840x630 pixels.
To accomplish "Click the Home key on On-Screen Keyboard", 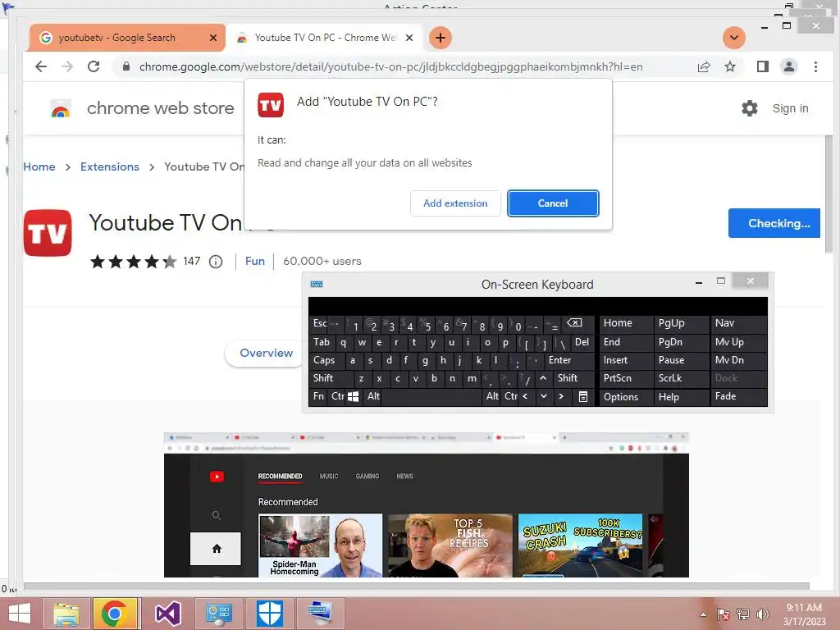I will point(625,323).
